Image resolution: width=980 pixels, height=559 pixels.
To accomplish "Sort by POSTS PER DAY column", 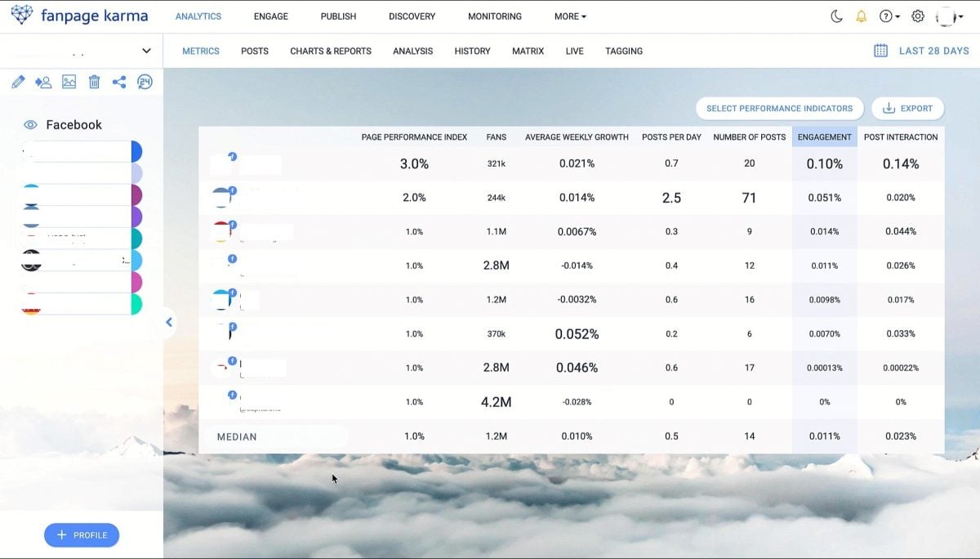I will point(671,137).
